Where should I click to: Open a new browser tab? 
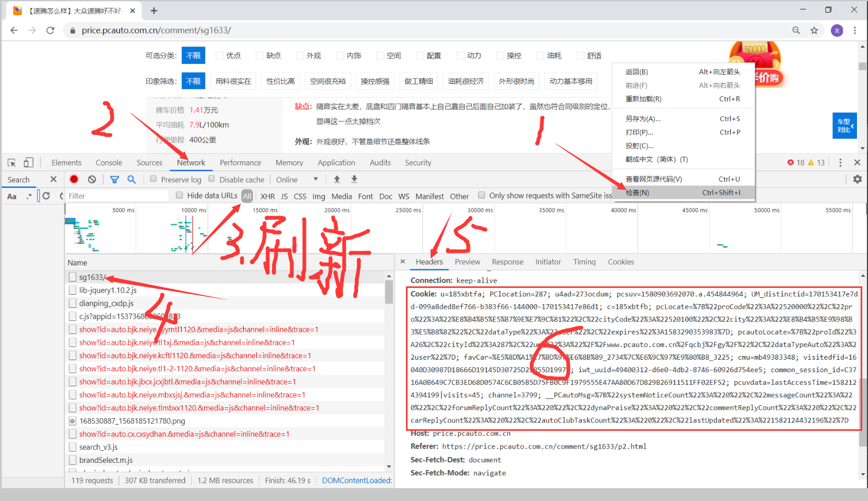tap(154, 10)
